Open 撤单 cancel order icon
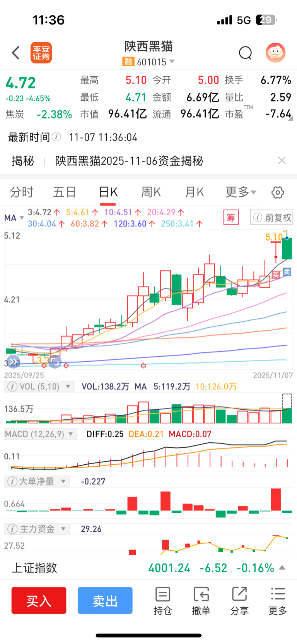This screenshot has height=644, width=297. tap(201, 601)
